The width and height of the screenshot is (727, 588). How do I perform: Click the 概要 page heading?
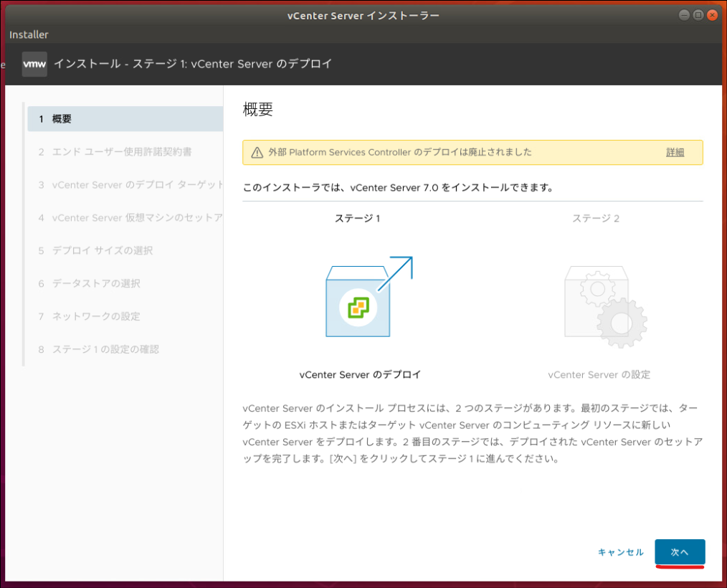[x=258, y=110]
